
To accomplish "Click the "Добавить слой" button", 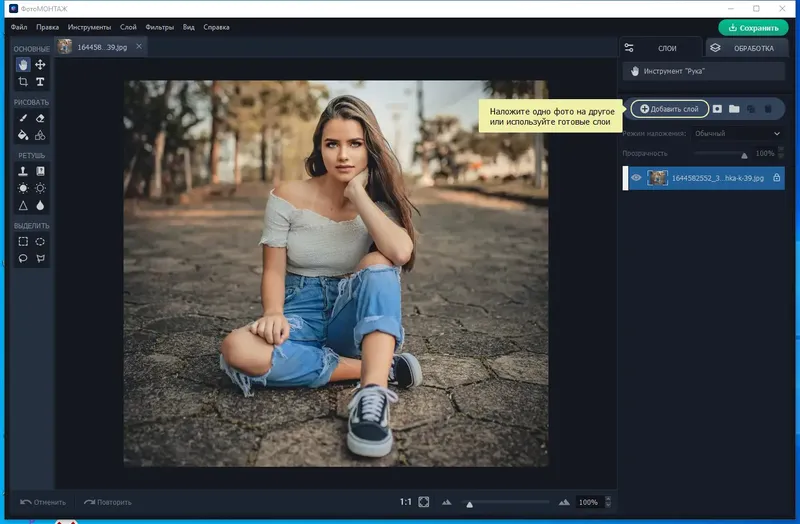I will tap(669, 108).
